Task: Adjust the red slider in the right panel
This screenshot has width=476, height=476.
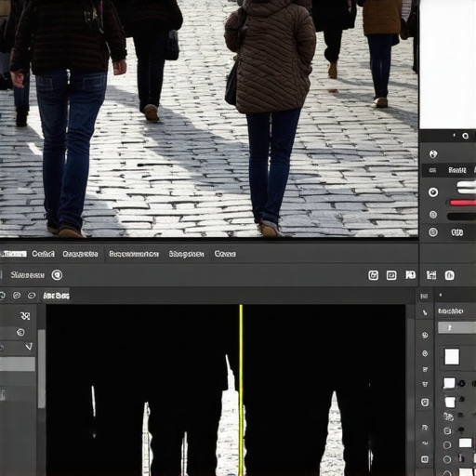Action: click(463, 203)
